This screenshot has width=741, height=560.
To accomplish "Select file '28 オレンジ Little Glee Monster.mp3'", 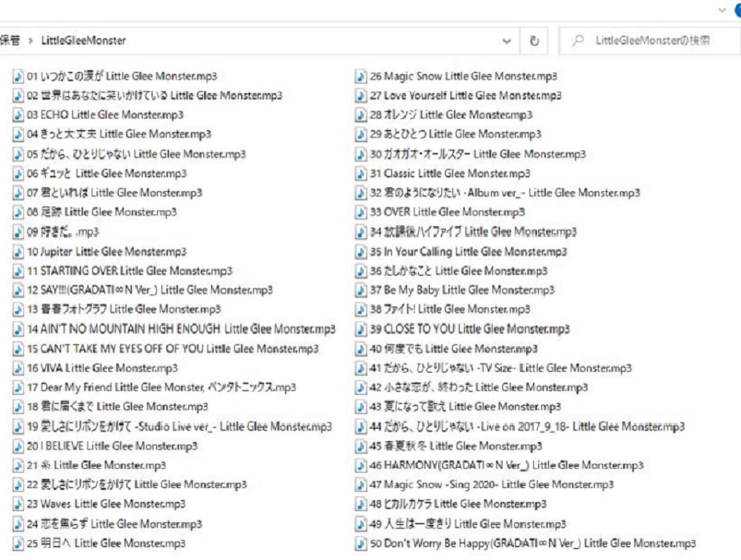I will coord(444,115).
